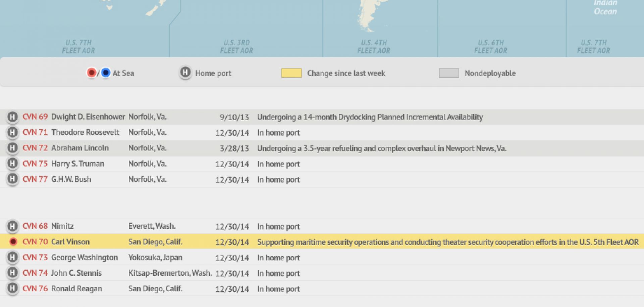Click the U.S. 3RD FLEET AOR map label
Image resolution: width=644 pixels, height=307 pixels.
point(236,47)
